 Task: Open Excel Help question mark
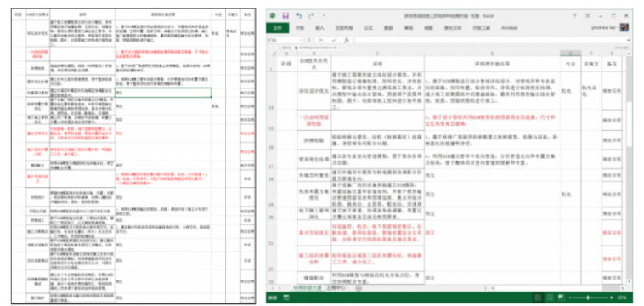pos(574,15)
